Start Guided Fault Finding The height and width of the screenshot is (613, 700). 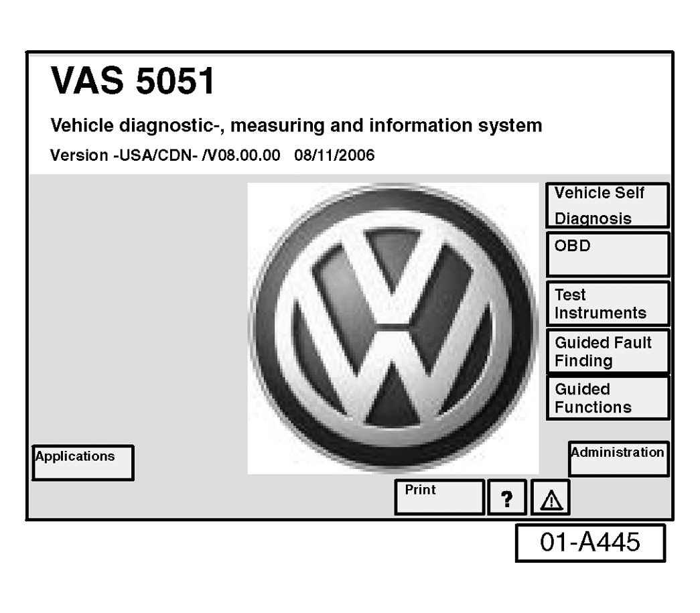[608, 351]
